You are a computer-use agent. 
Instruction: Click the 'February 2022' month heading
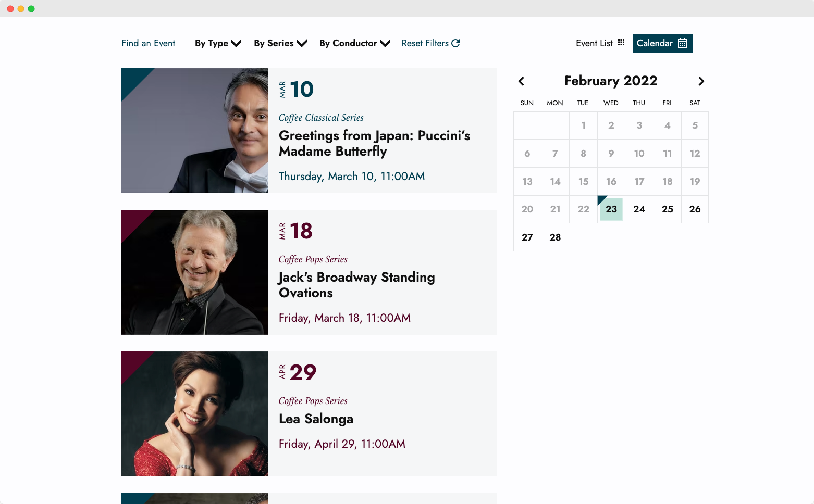coord(611,81)
